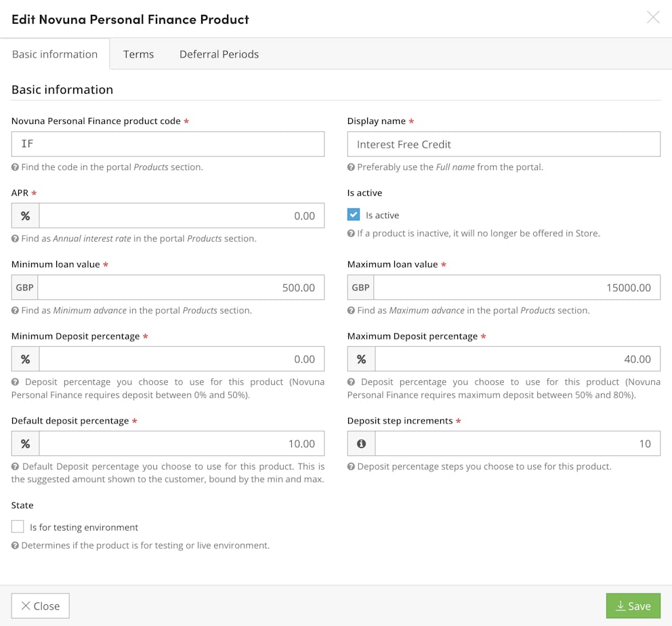Close the dialog with the top-right X icon

click(653, 17)
